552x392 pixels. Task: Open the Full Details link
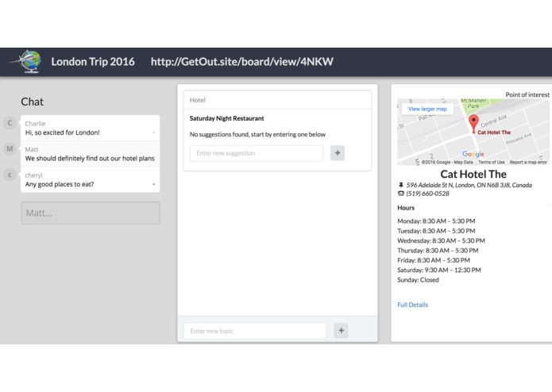pyautogui.click(x=412, y=305)
